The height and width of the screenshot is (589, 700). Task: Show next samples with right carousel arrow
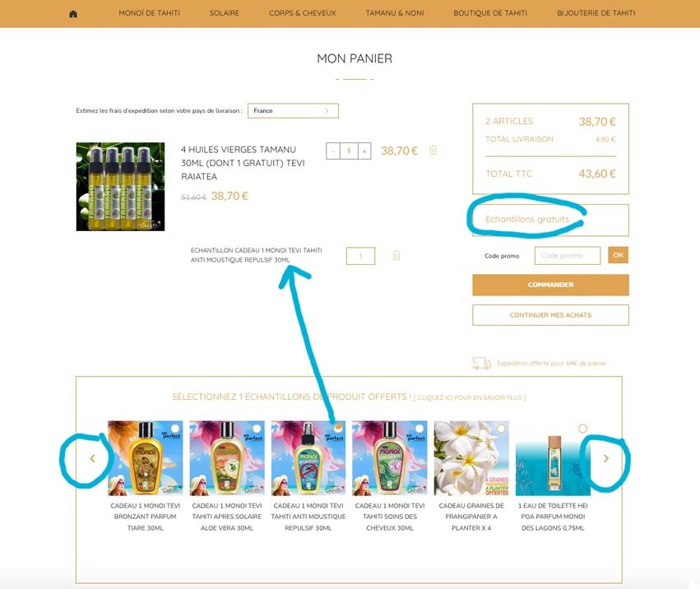[606, 458]
